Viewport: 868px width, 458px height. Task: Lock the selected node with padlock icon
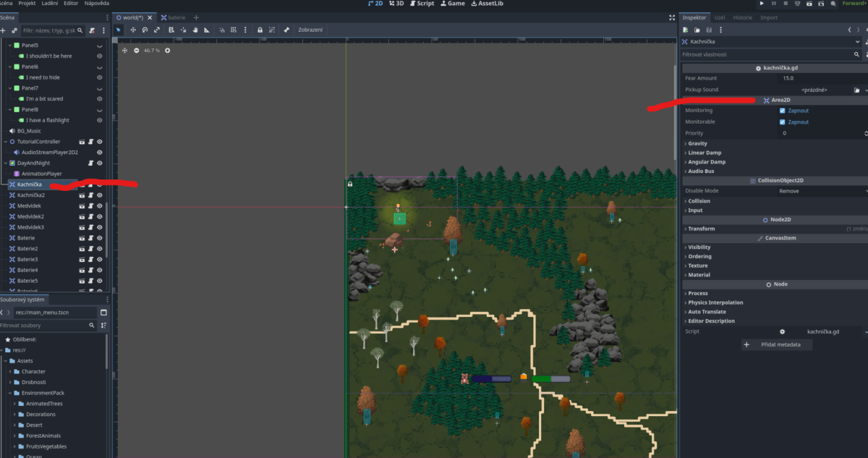coord(260,30)
